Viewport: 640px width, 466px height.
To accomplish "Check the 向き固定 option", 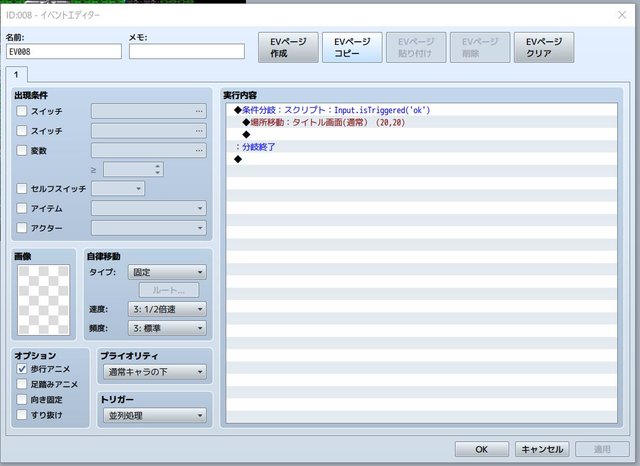I will 22,399.
